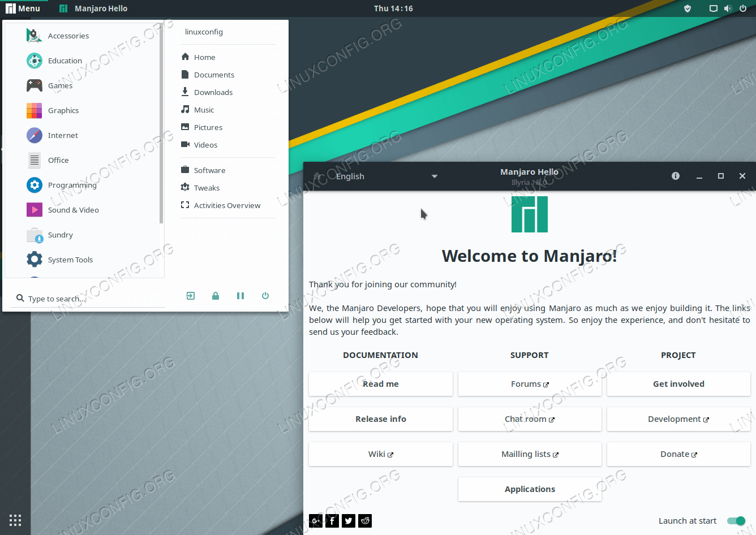The height and width of the screenshot is (535, 756).
Task: Click the display tray icon in top bar
Action: [714, 8]
